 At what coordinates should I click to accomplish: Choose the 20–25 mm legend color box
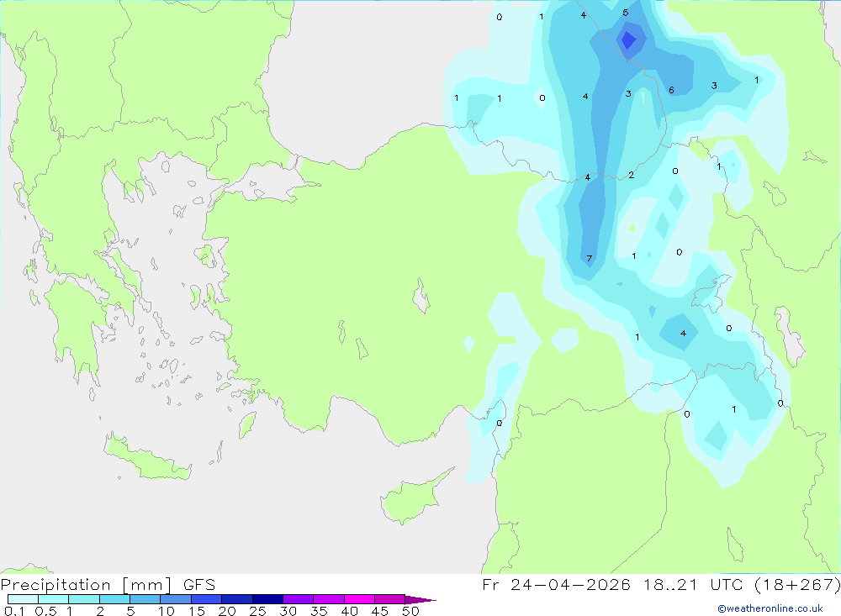(x=237, y=599)
